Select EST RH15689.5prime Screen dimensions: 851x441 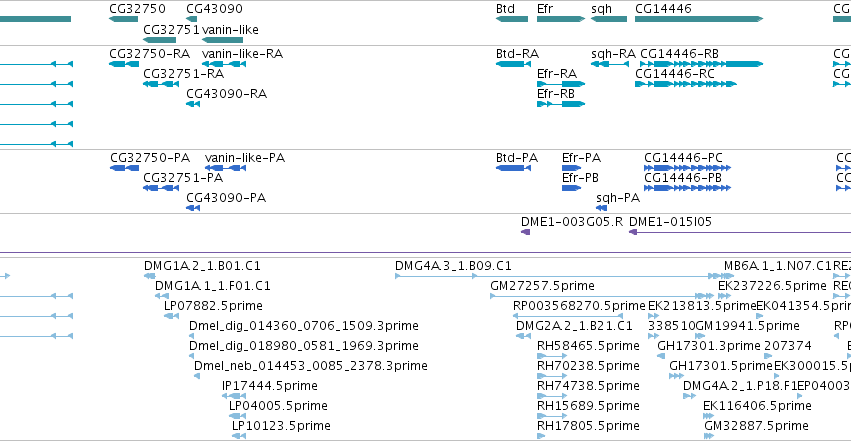coord(552,417)
